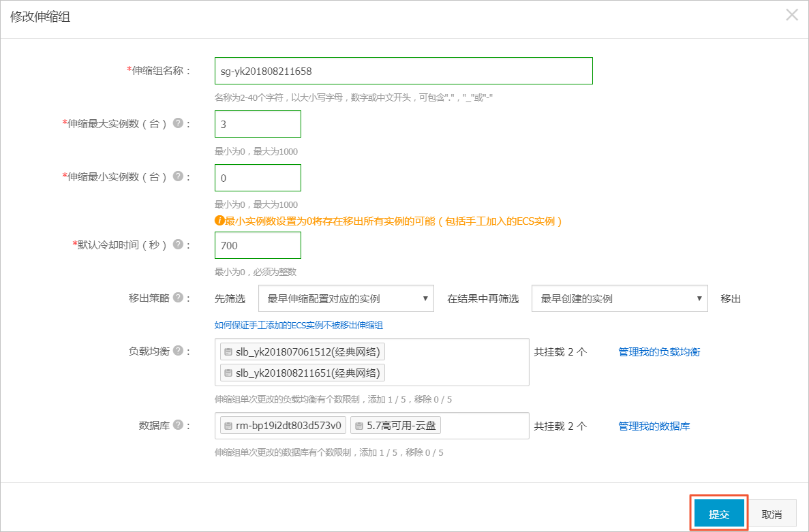The image size is (809, 532).
Task: Click icon on rm-bp19i2dt803d573v0 tag
Action: 228,426
